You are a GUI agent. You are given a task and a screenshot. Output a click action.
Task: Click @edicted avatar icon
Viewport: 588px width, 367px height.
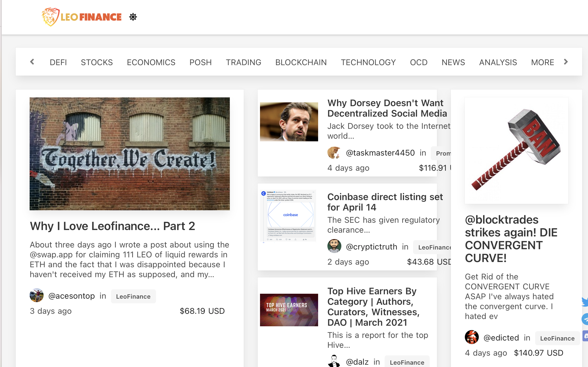coord(472,337)
